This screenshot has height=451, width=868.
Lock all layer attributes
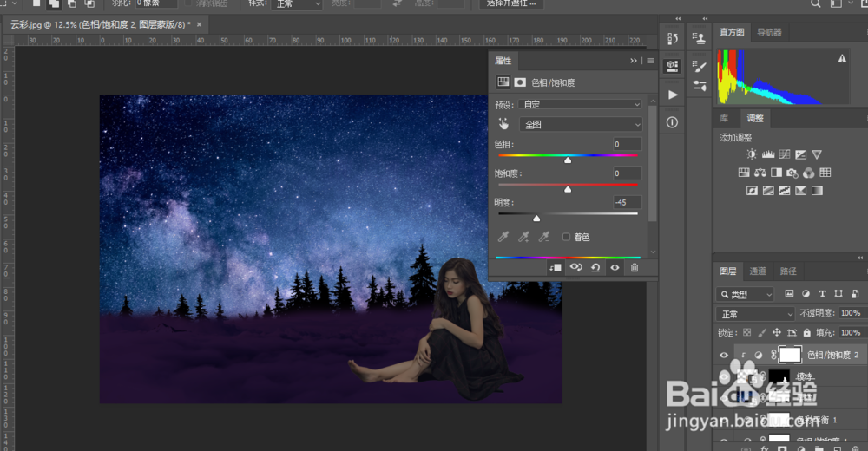click(807, 332)
